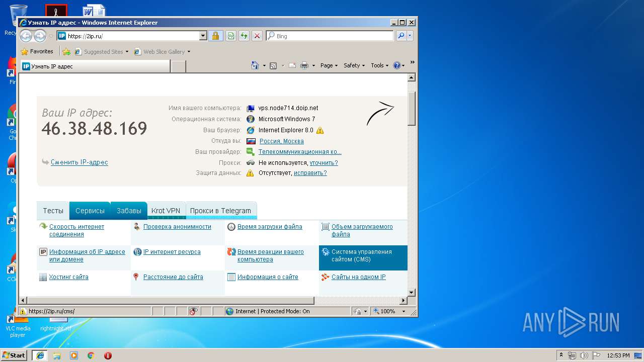Open Проверка анонимности link

(x=177, y=227)
